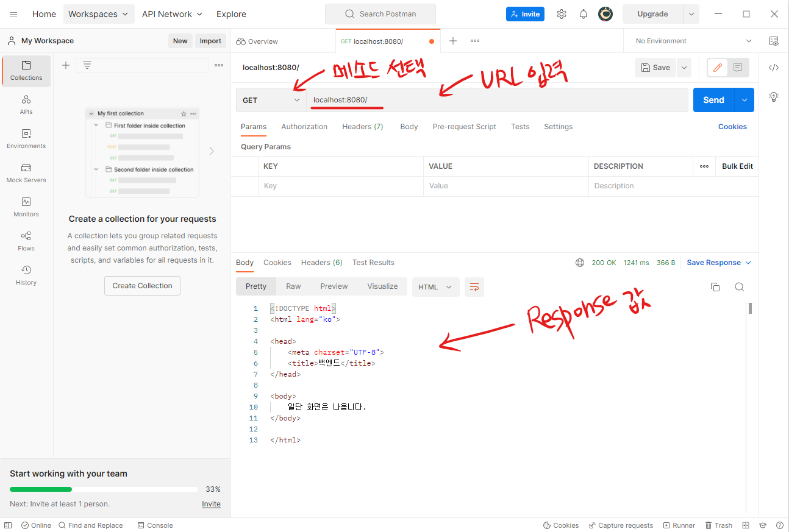Image resolution: width=789 pixels, height=532 pixels.
Task: Open the Tests tab
Action: [520, 127]
